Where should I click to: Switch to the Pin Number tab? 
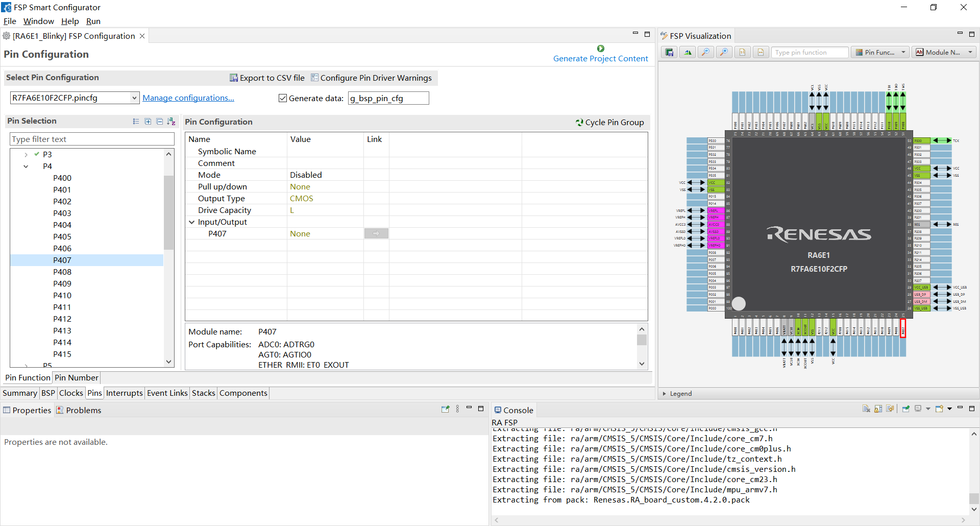click(77, 378)
